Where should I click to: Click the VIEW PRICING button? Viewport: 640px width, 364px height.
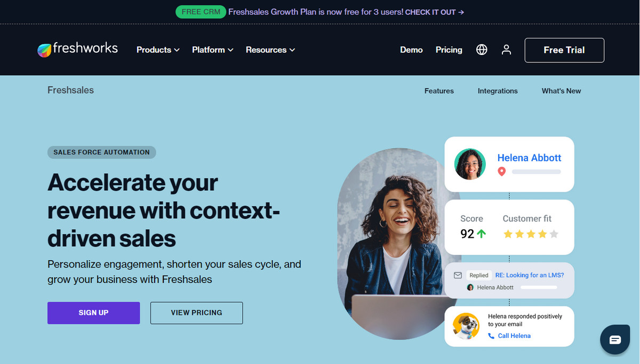pos(196,313)
